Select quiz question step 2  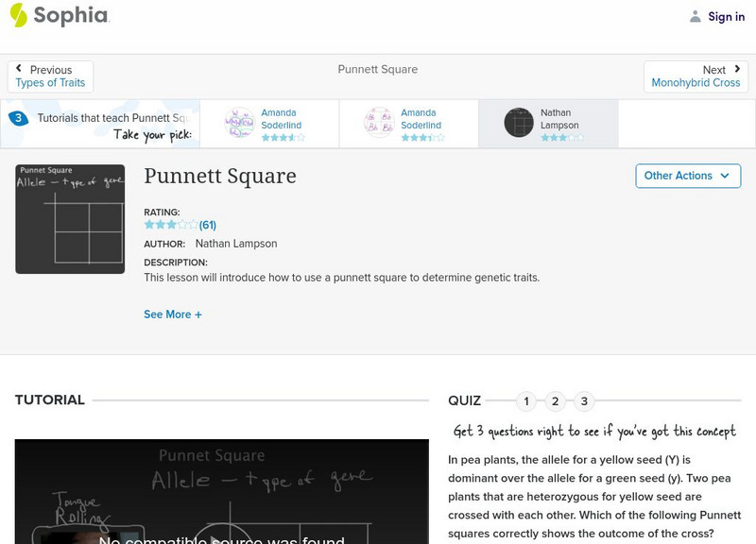tap(556, 400)
